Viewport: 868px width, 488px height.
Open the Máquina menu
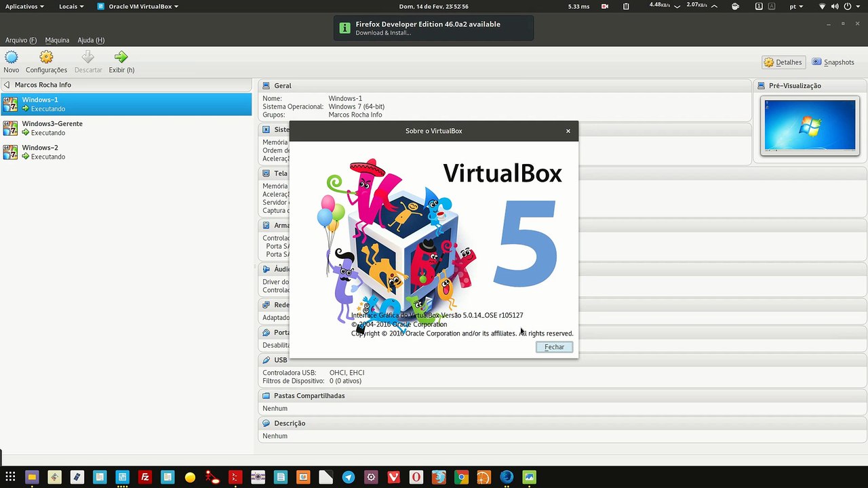(57, 40)
